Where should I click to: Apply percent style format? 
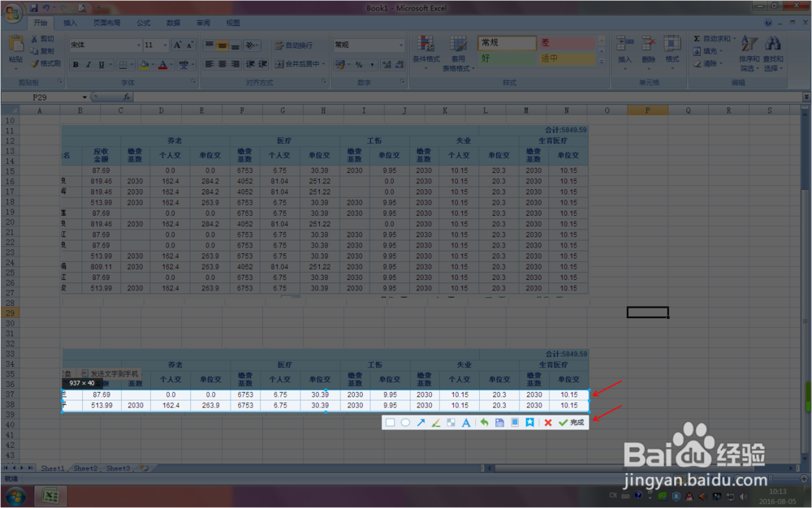click(358, 65)
